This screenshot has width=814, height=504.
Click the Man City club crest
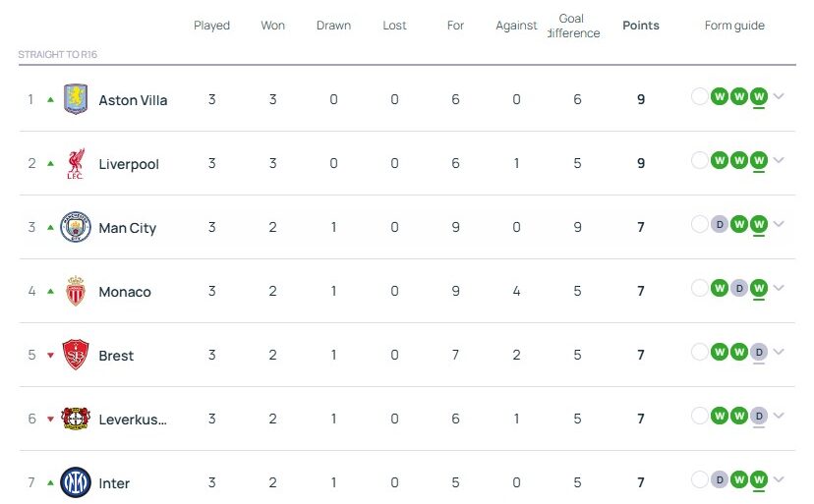pos(76,227)
